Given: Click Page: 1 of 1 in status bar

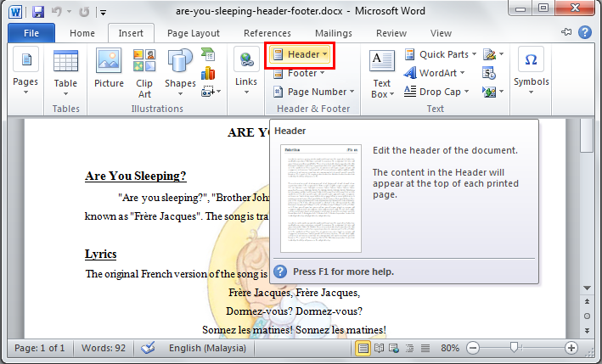Looking at the screenshot, I should [x=40, y=348].
